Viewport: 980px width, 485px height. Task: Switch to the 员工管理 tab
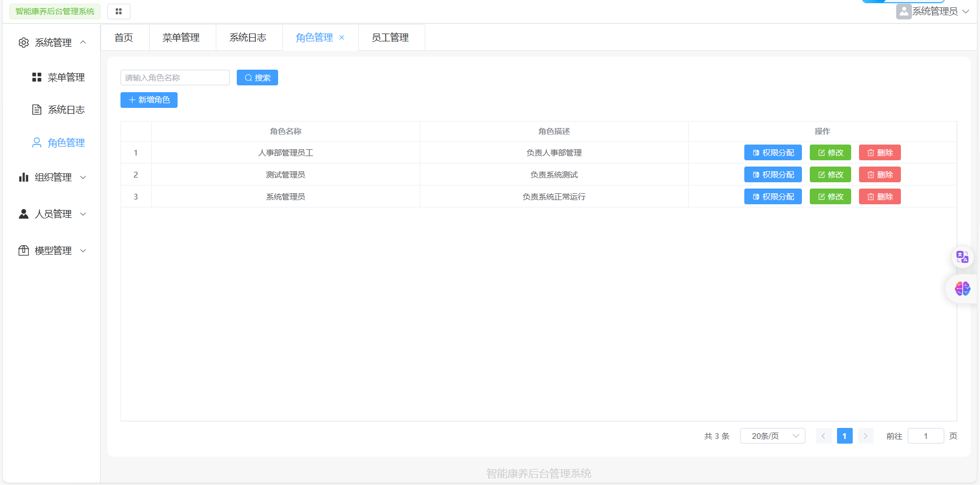tap(391, 38)
